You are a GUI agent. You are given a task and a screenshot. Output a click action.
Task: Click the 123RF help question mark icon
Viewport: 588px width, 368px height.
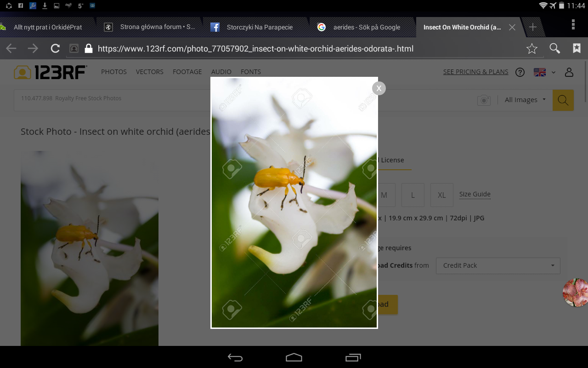click(x=520, y=72)
